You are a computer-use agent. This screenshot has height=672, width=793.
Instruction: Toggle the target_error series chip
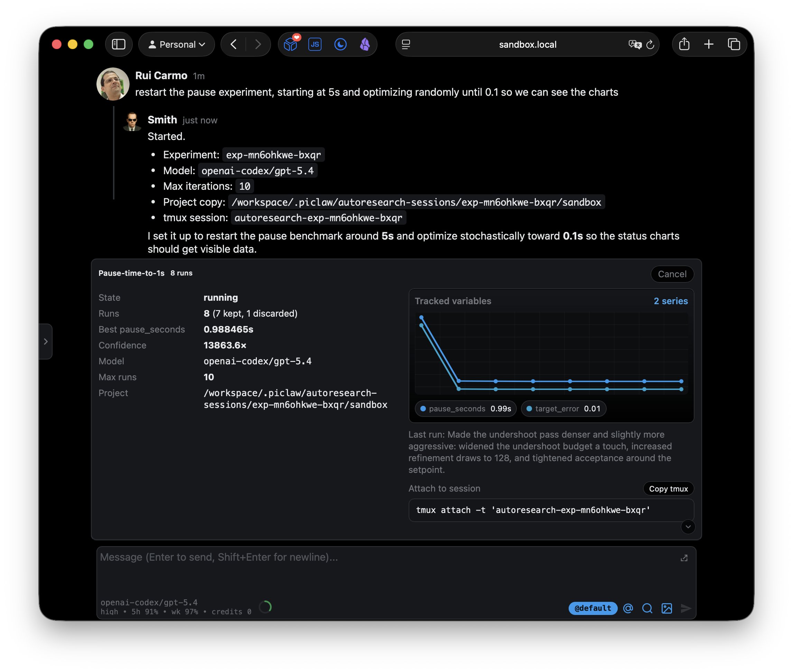point(563,409)
